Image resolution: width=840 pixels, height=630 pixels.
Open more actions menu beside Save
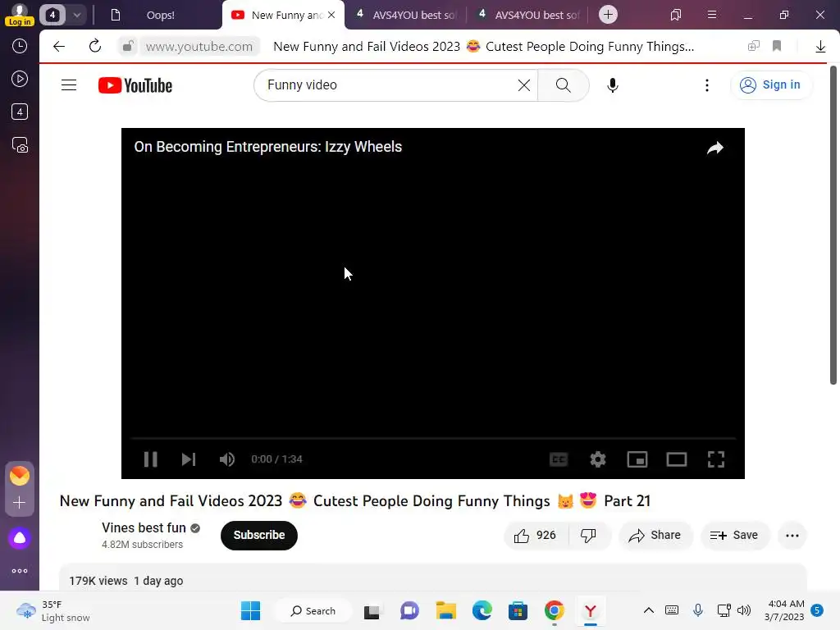click(792, 535)
